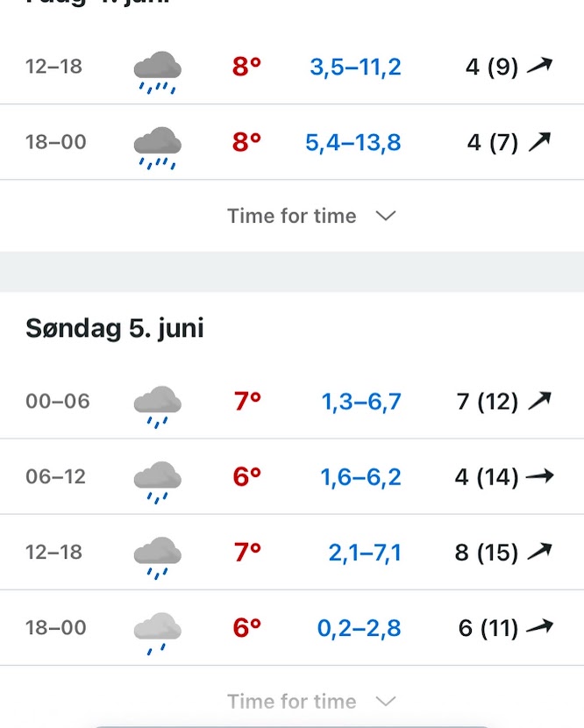The image size is (584, 728).
Task: Open today's "Time for time" hourly forecast
Action: click(292, 216)
